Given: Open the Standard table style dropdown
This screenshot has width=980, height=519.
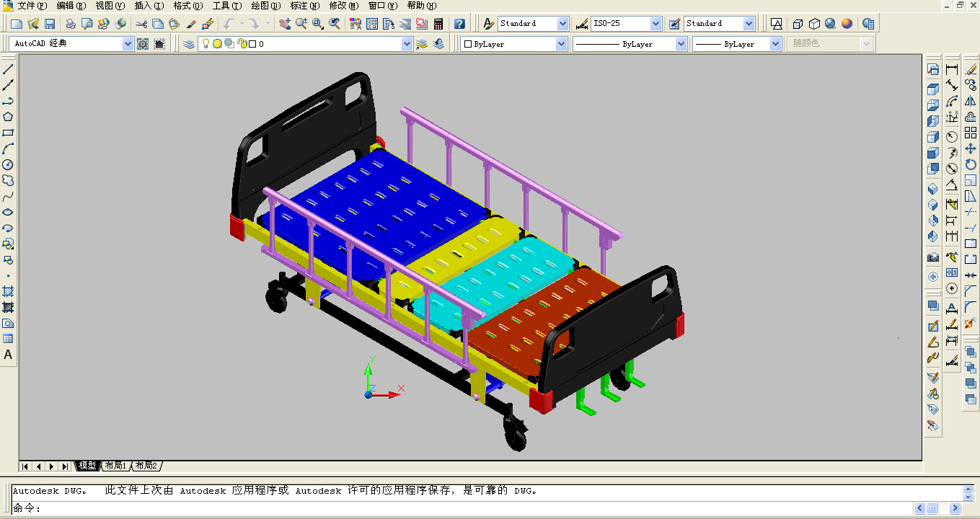Looking at the screenshot, I should 749,24.
